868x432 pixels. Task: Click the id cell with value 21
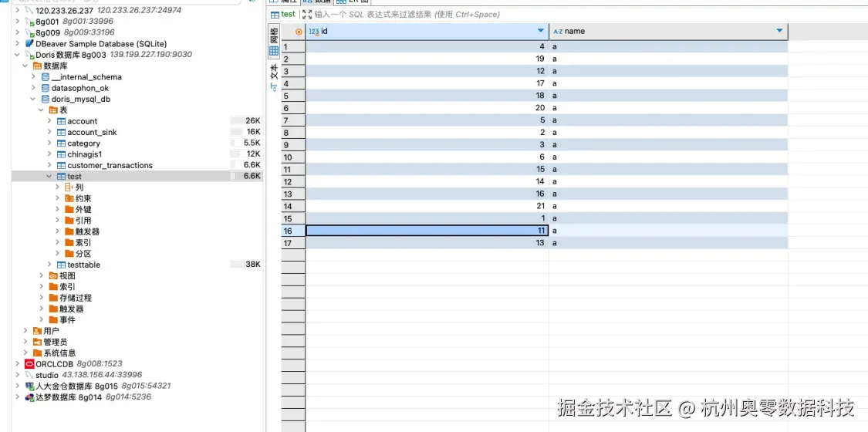click(427, 206)
